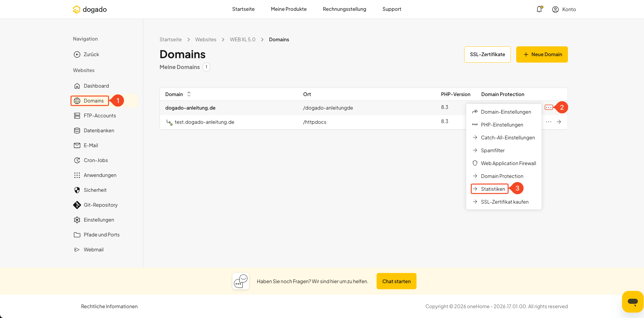Choose Statistiken in context menu

point(490,189)
